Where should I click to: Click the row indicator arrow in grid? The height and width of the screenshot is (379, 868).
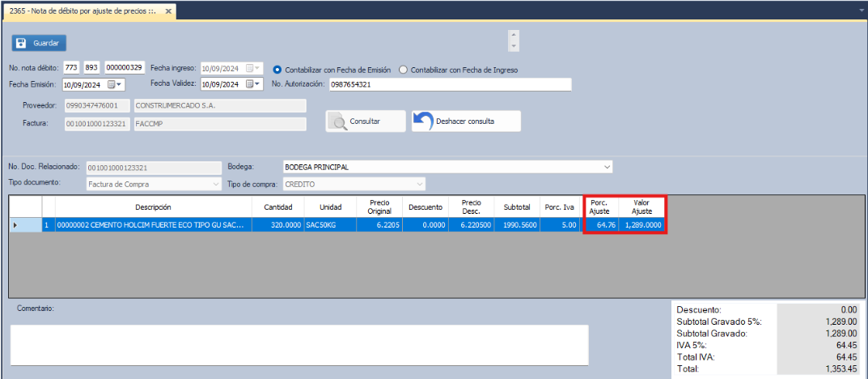[15, 224]
